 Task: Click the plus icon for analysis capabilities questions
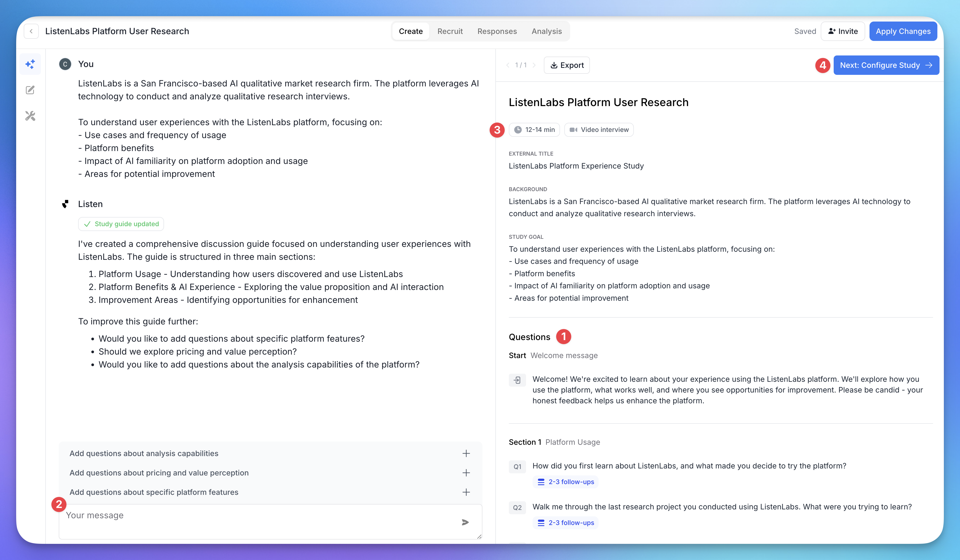pos(466,453)
